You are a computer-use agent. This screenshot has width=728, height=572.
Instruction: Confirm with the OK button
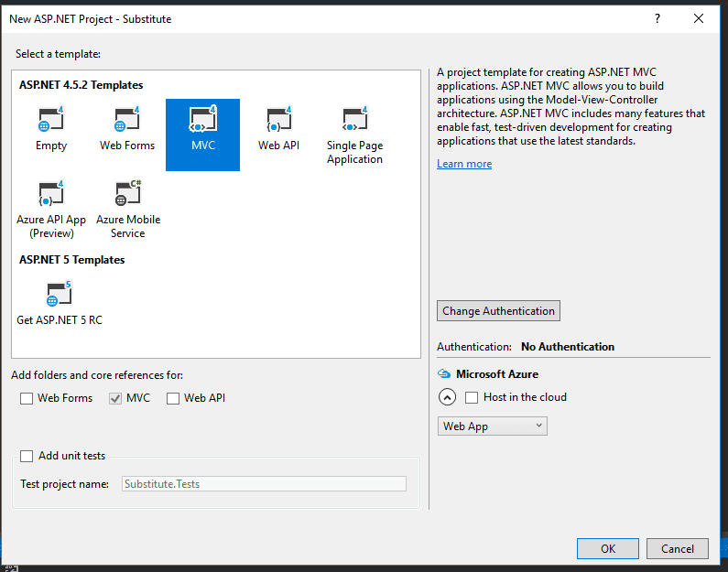pos(608,549)
